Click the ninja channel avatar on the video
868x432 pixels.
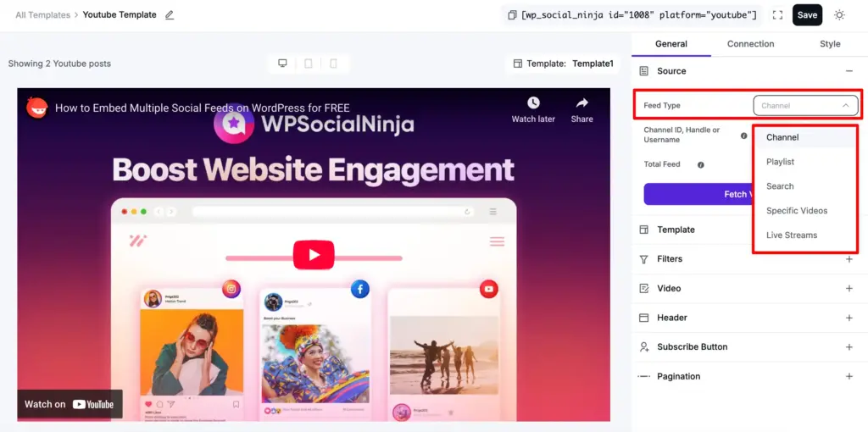pyautogui.click(x=37, y=108)
